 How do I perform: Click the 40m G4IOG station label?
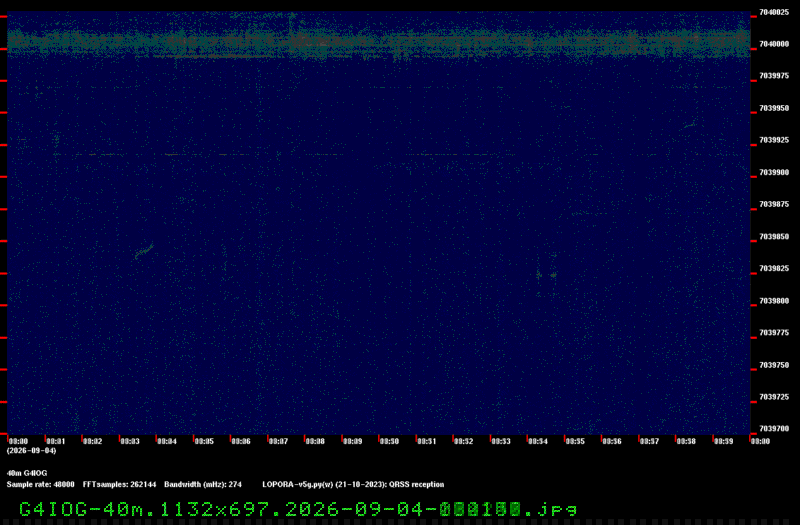[27, 473]
